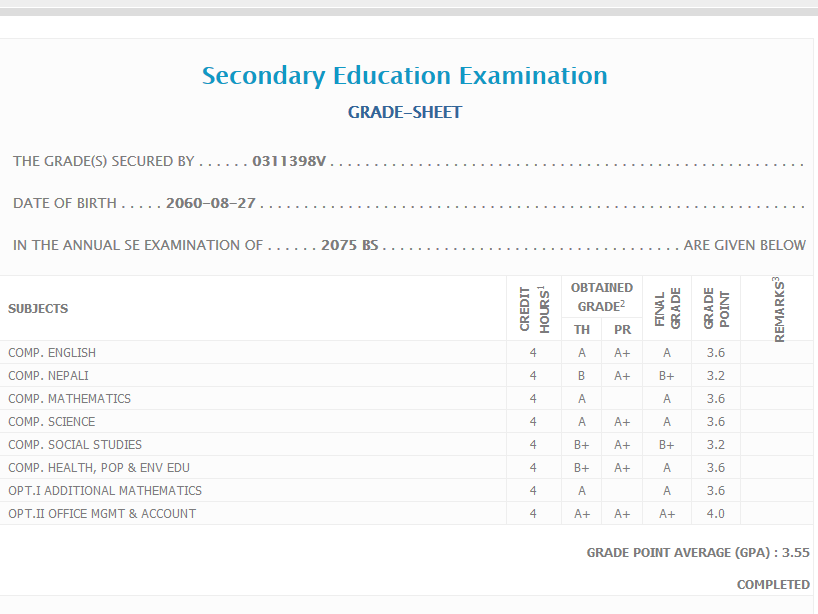Screen dimensions: 818x614
Task: Click the COMP. MATHEMATICS subject name
Action: coord(69,399)
